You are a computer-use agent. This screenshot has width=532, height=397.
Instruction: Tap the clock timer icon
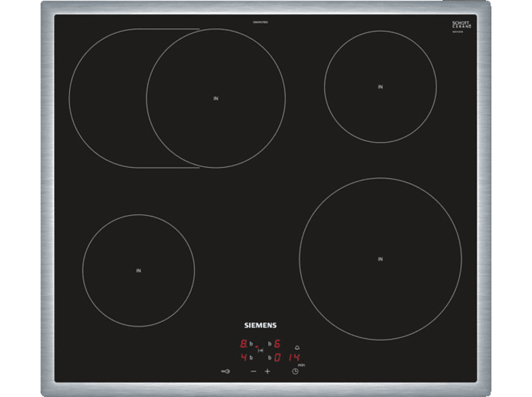[x=295, y=371]
